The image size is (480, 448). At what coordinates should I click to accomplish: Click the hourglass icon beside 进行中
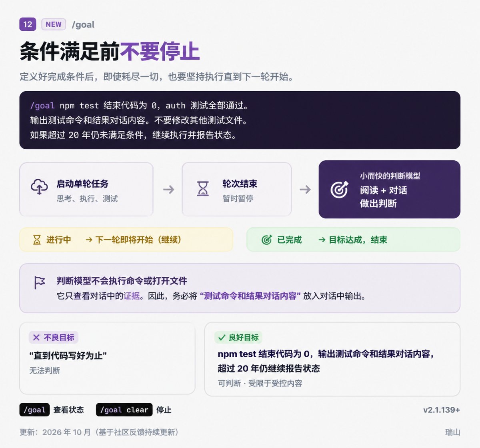(x=37, y=240)
